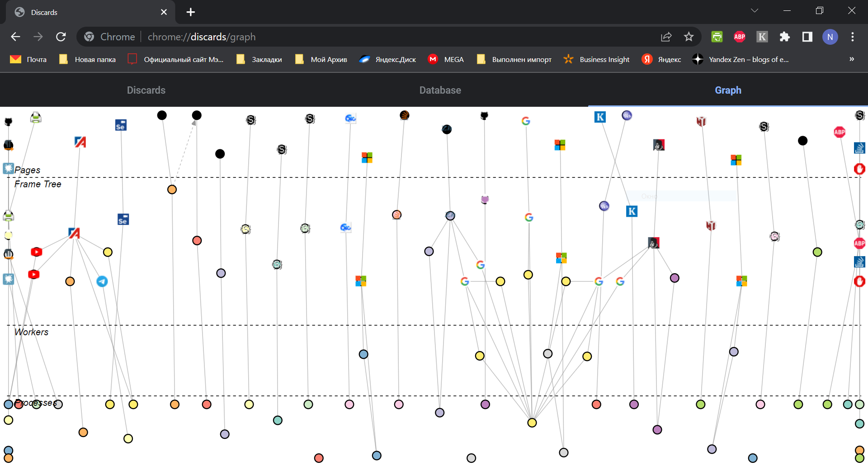Select Kaspersky K frame node in Frame Tree

(x=632, y=211)
